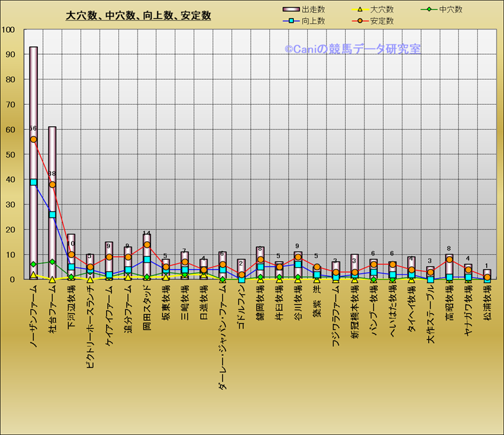Click the 安定数 orange circle legend marker
Screen dimensions: 504x435
click(x=360, y=21)
